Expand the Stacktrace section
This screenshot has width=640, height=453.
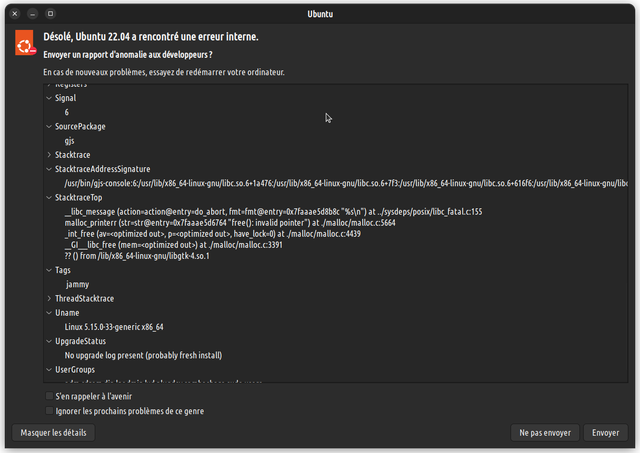(49, 155)
